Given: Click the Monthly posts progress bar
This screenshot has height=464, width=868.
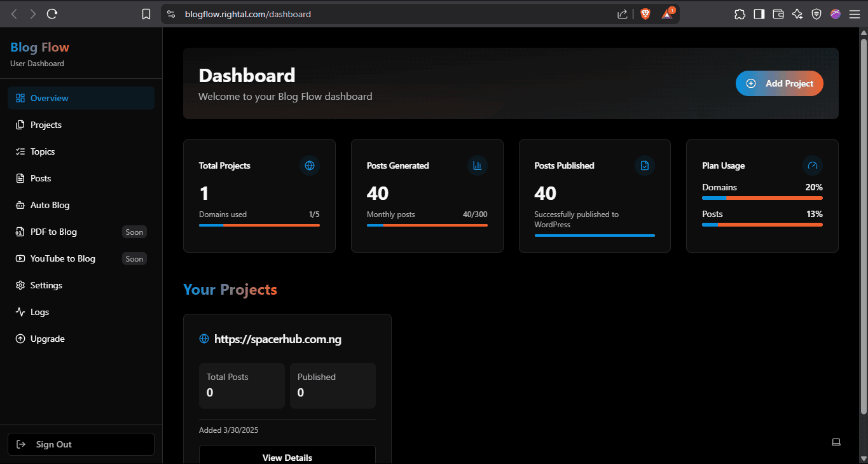Looking at the screenshot, I should pyautogui.click(x=427, y=225).
